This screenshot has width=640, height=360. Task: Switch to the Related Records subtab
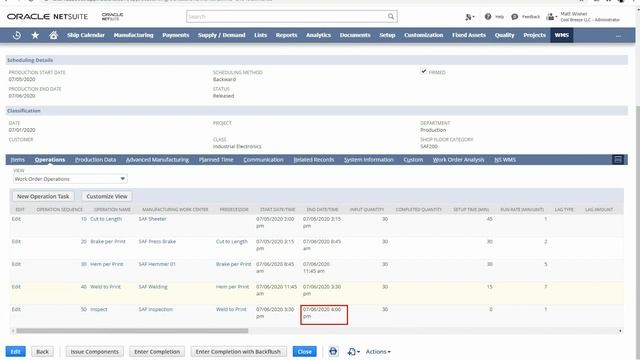point(314,160)
